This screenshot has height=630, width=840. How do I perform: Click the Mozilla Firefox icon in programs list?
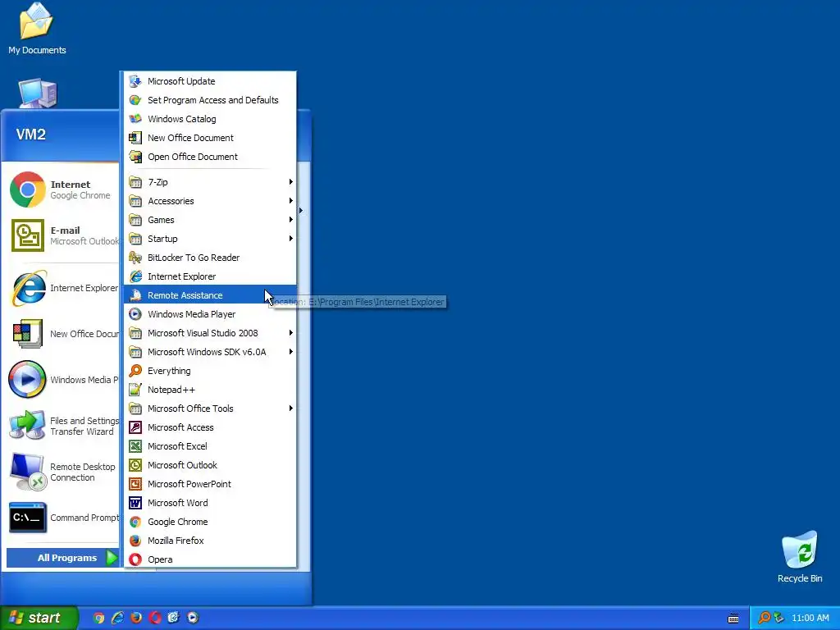(135, 541)
